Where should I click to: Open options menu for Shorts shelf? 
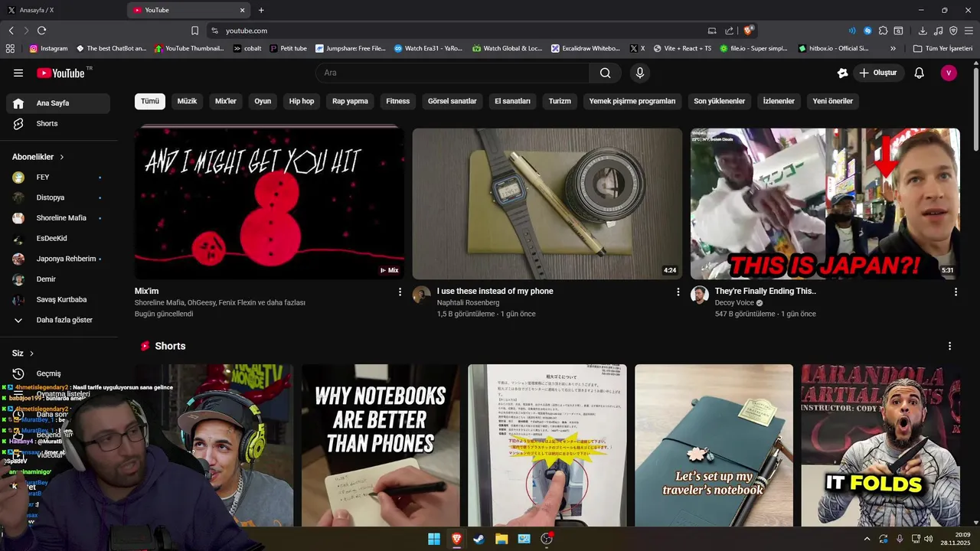(949, 346)
